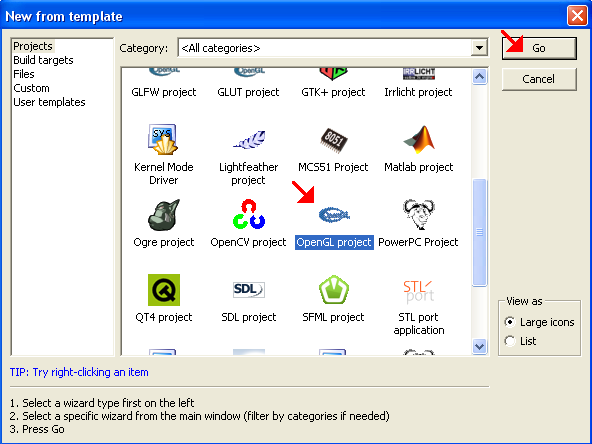The image size is (592, 444).
Task: Click the Kernel Mode Driver label
Action: point(164,173)
